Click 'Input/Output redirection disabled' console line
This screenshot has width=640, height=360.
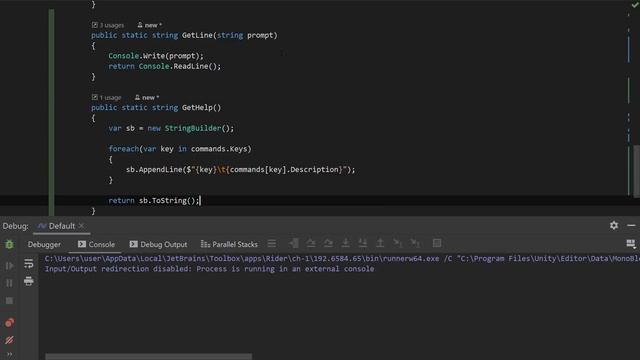[209, 269]
